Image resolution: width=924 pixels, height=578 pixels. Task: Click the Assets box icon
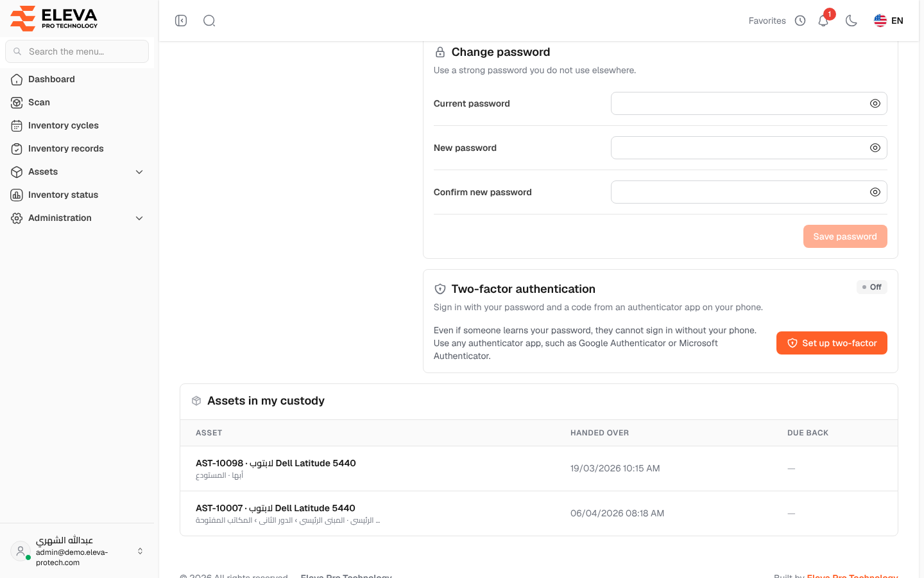pyautogui.click(x=17, y=172)
